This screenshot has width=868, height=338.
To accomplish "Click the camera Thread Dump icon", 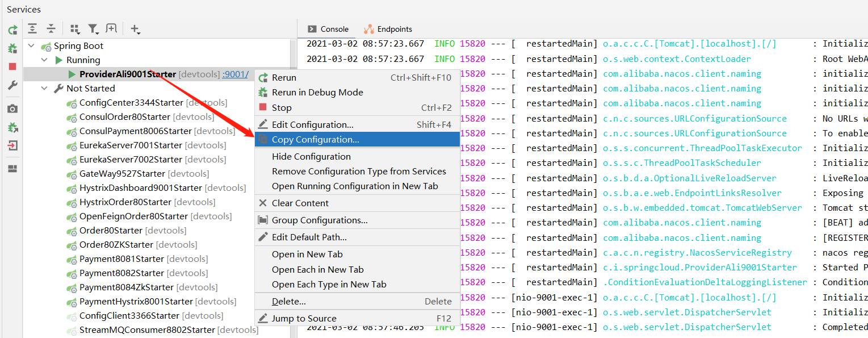I will pos(12,109).
